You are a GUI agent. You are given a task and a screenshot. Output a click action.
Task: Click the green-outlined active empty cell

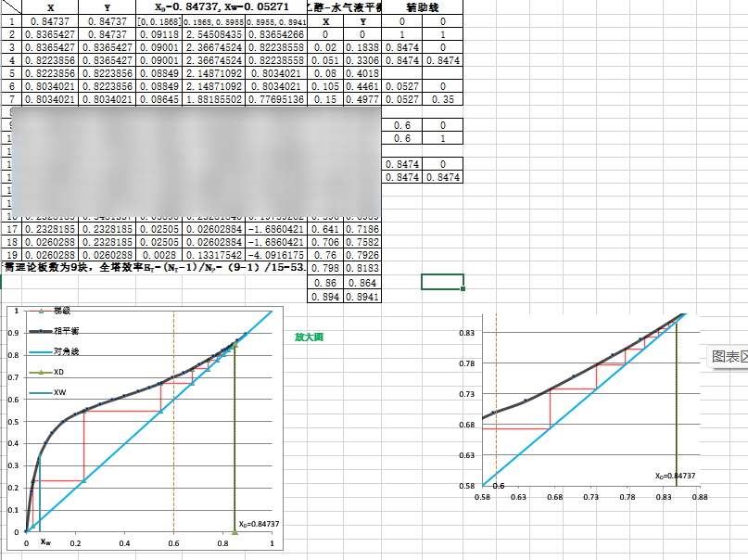(442, 281)
